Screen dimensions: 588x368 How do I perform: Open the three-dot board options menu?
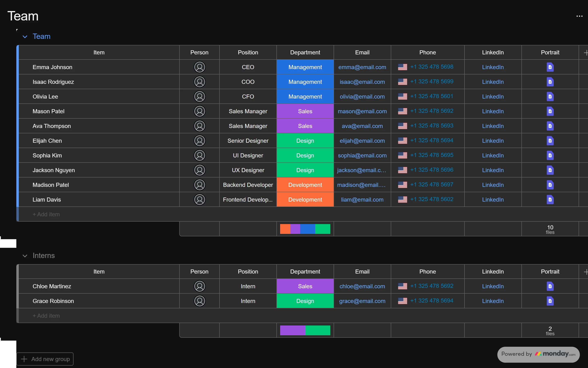579,16
